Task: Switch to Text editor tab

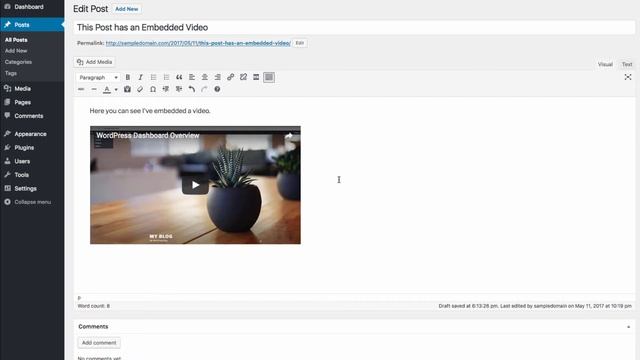Action: tap(627, 64)
